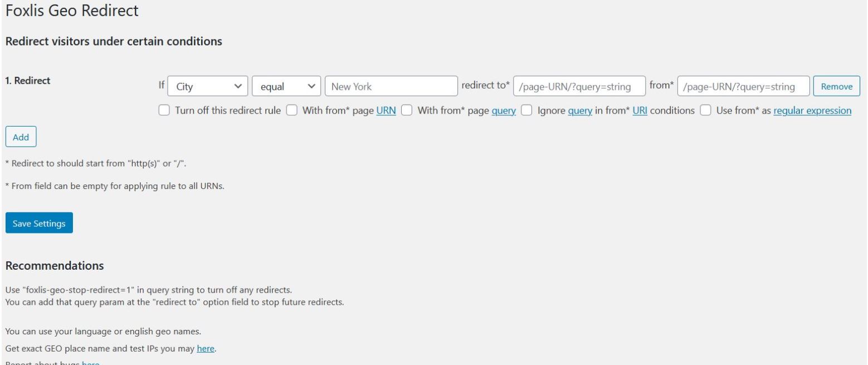Screen dimensions: 868x365
Task: Open the equal operator dropdown
Action: click(286, 86)
